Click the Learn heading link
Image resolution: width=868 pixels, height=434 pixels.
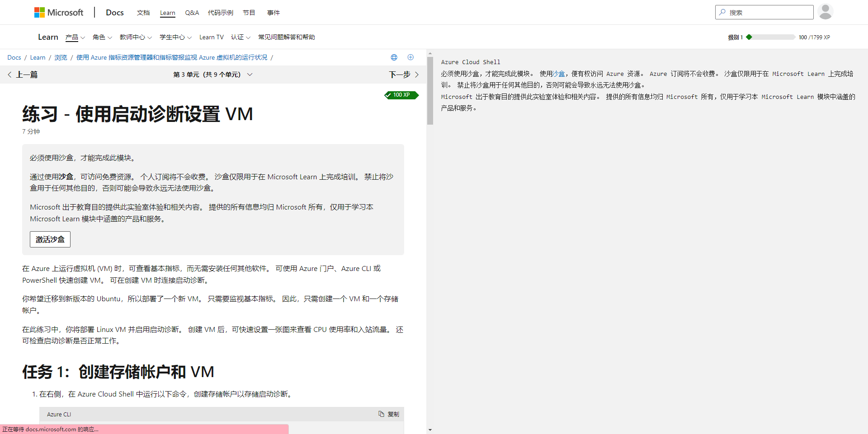pos(48,37)
